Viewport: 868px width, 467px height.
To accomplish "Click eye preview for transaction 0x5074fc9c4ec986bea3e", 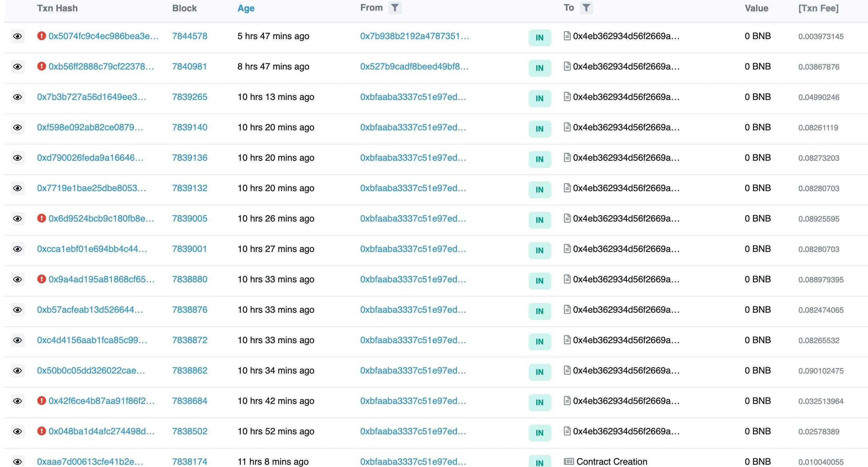I will click(x=17, y=36).
